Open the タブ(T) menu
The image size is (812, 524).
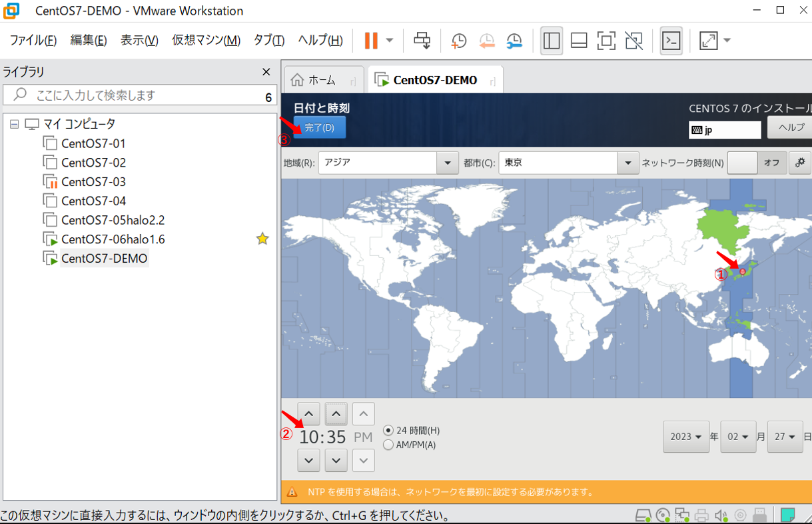pyautogui.click(x=269, y=41)
